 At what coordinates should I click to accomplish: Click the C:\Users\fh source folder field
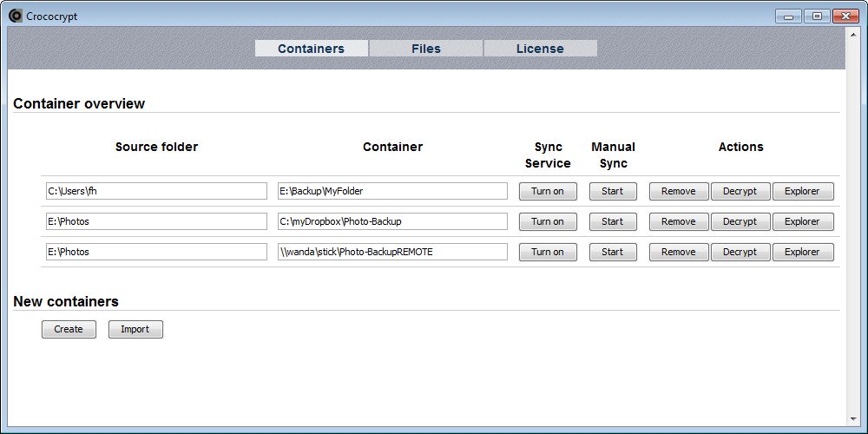[x=156, y=191]
